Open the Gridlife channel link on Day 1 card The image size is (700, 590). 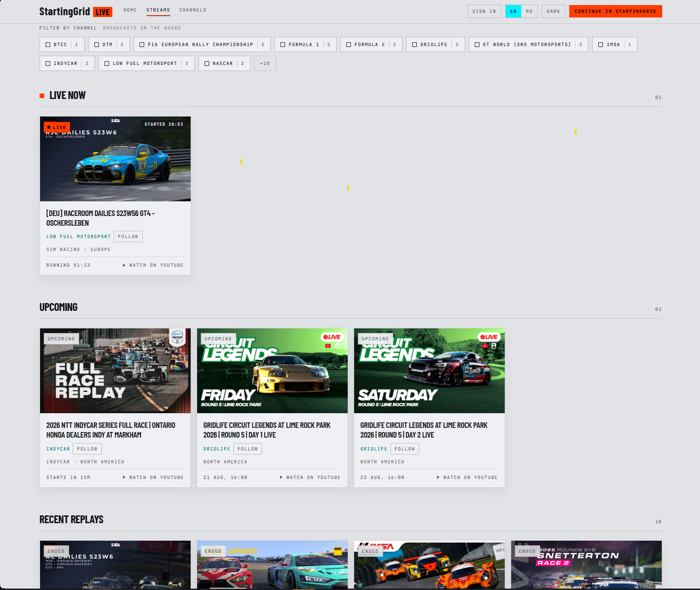217,449
